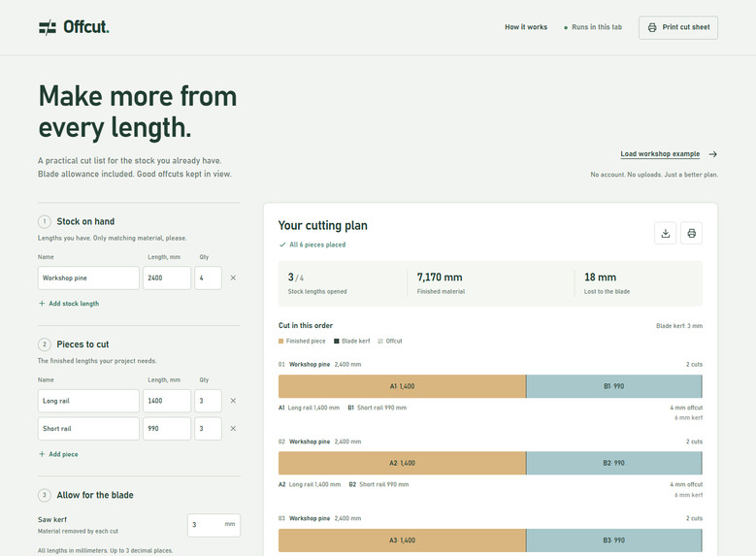Click the 'Blade kerf: 3 mm' text

point(679,326)
